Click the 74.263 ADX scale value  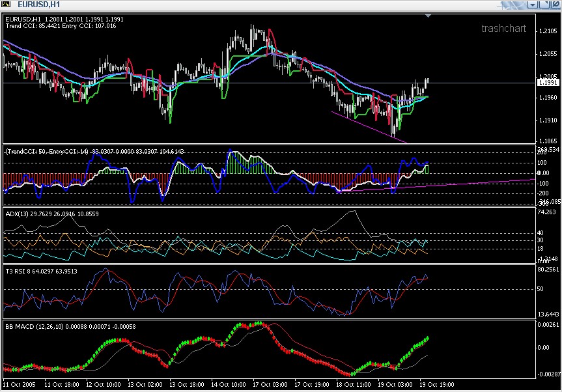click(x=547, y=212)
